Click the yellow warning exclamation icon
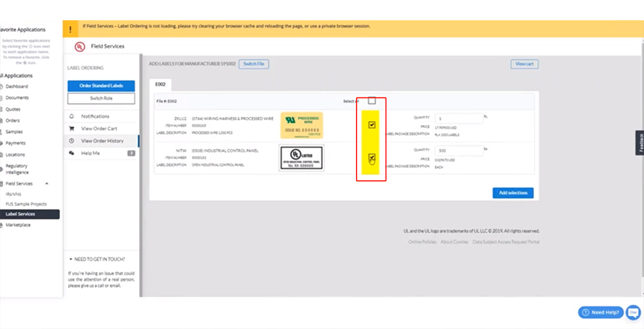The height and width of the screenshot is (329, 644). pyautogui.click(x=70, y=29)
